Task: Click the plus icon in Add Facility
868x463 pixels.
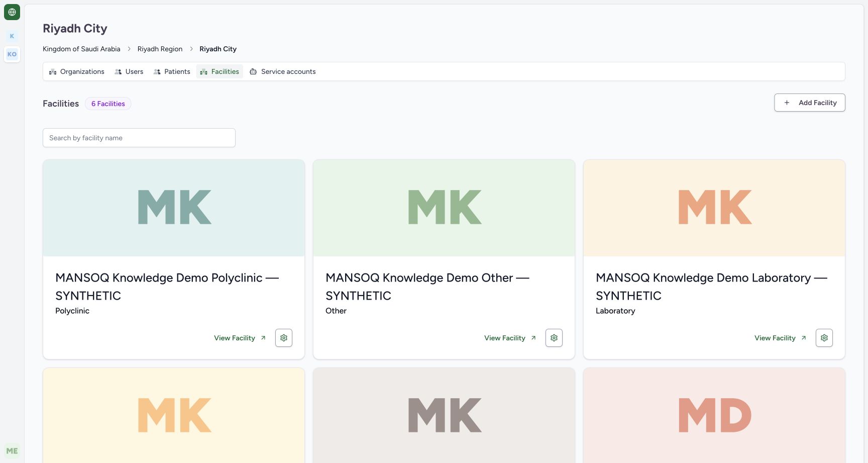Action: coord(787,103)
